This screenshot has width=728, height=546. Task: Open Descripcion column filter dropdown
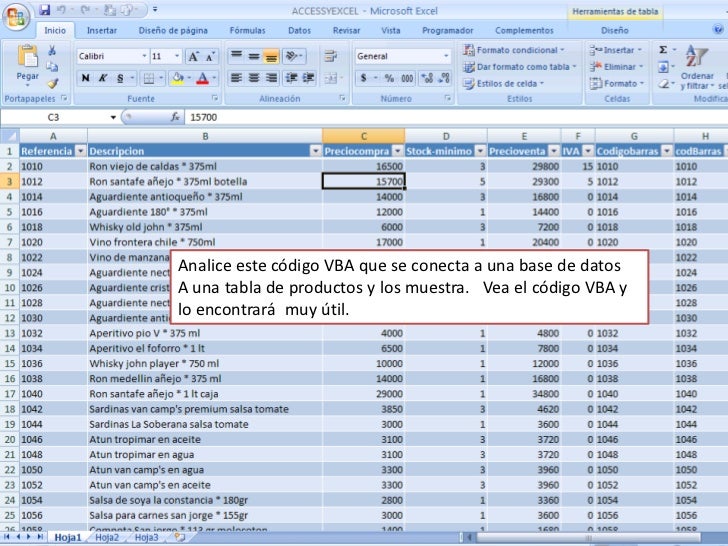(316, 151)
